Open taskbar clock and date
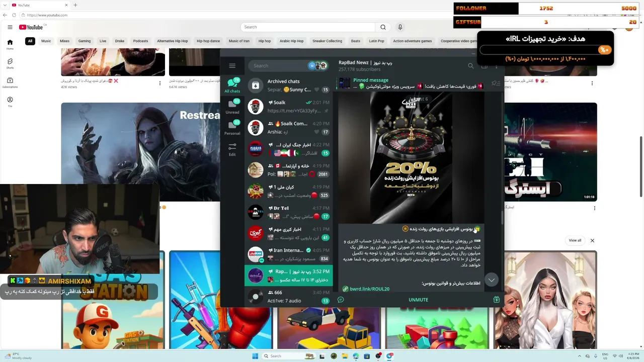This screenshot has height=362, width=644. (x=633, y=356)
